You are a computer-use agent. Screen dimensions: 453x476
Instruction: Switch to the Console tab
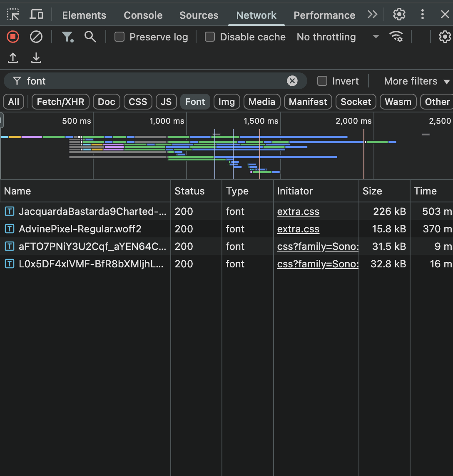[143, 15]
